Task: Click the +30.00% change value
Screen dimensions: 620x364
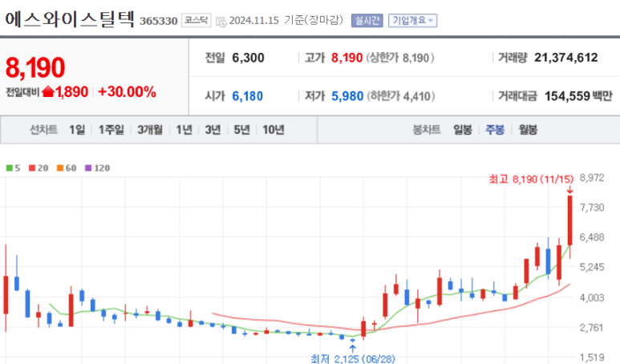Action: point(127,91)
